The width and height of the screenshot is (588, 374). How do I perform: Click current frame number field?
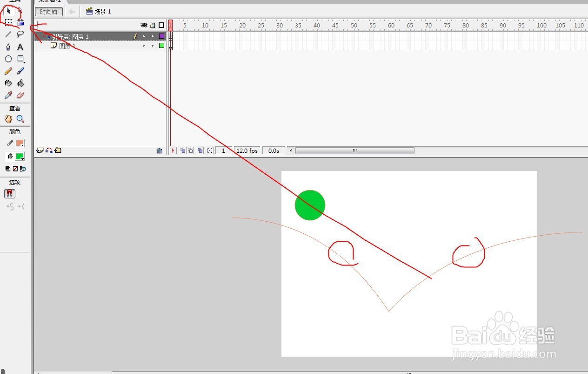point(224,150)
